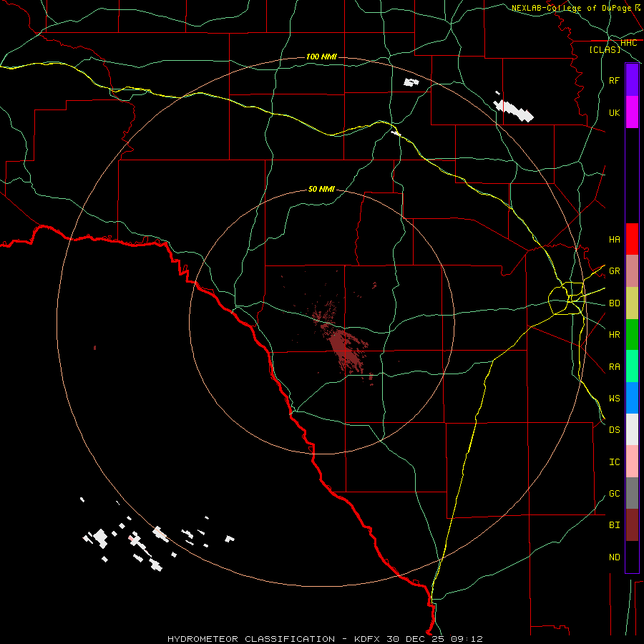Click the GR legend label

click(x=615, y=271)
